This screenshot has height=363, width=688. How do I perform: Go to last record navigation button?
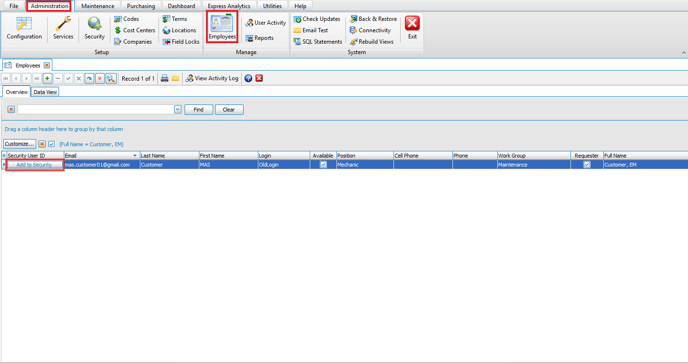[x=37, y=79]
